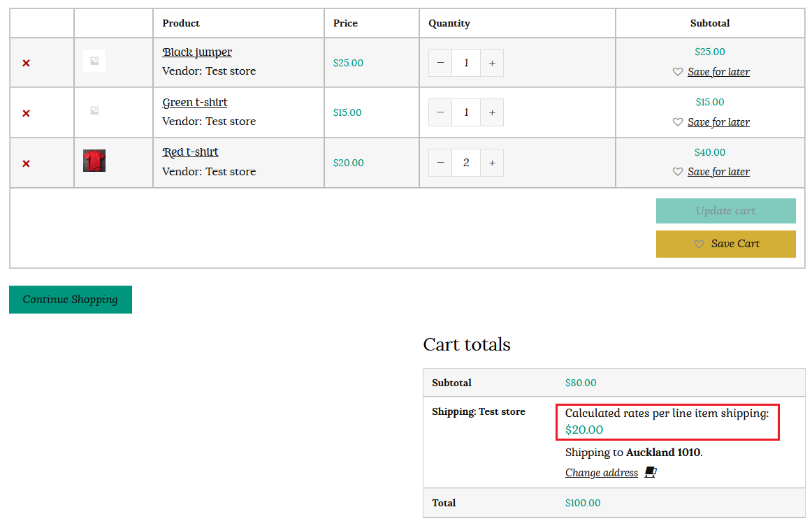Image resolution: width=812 pixels, height=521 pixels.
Task: Click heart icon beside Red t-shirt subtotal
Action: coord(677,172)
